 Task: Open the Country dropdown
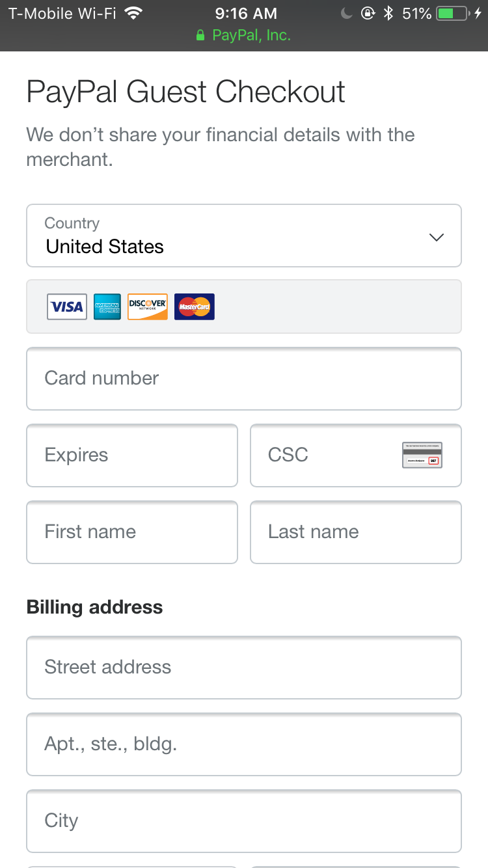pos(244,236)
